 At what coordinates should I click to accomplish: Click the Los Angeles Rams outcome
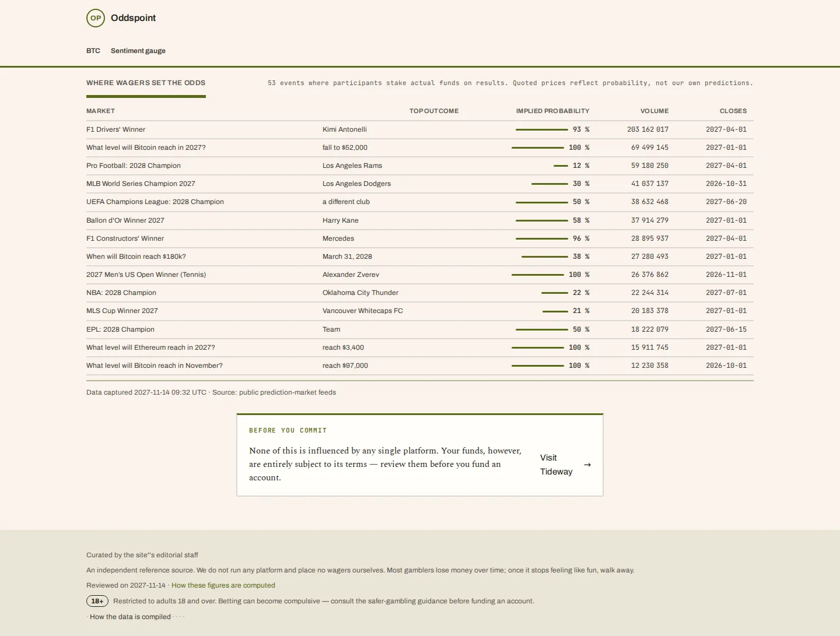click(352, 166)
